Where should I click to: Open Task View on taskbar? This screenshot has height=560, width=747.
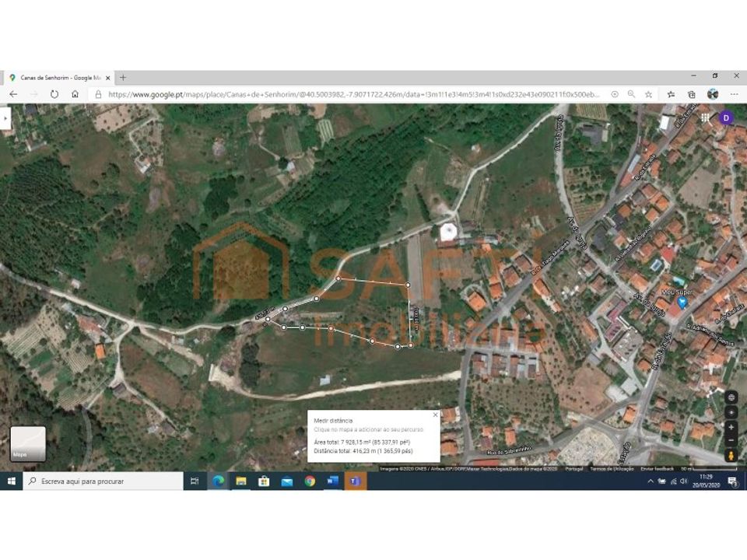195,481
